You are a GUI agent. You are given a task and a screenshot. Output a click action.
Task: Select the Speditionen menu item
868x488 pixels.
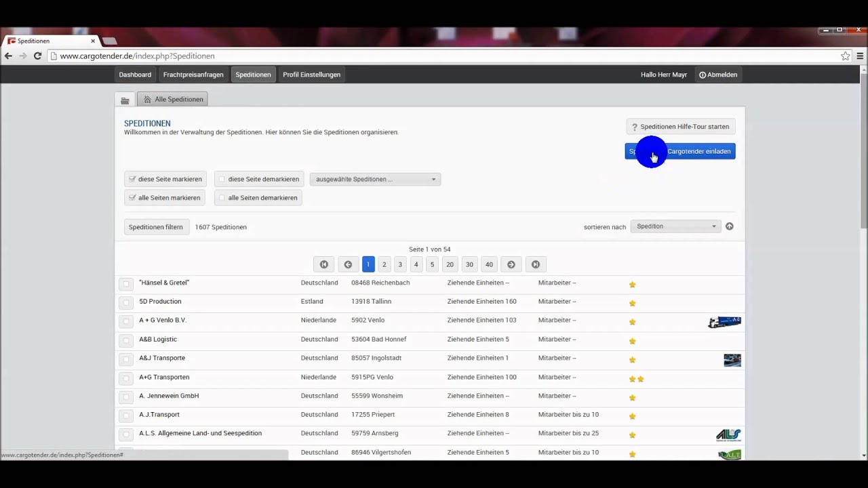point(253,75)
